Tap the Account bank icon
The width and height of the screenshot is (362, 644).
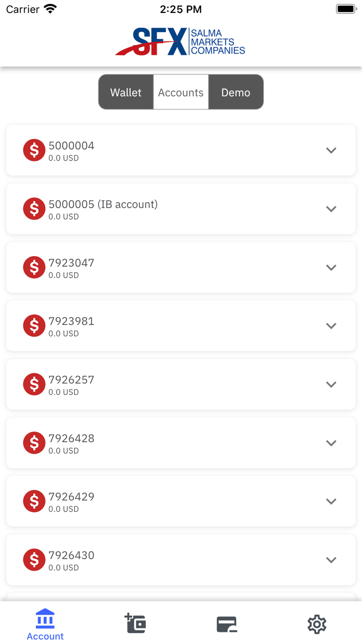[x=45, y=618]
